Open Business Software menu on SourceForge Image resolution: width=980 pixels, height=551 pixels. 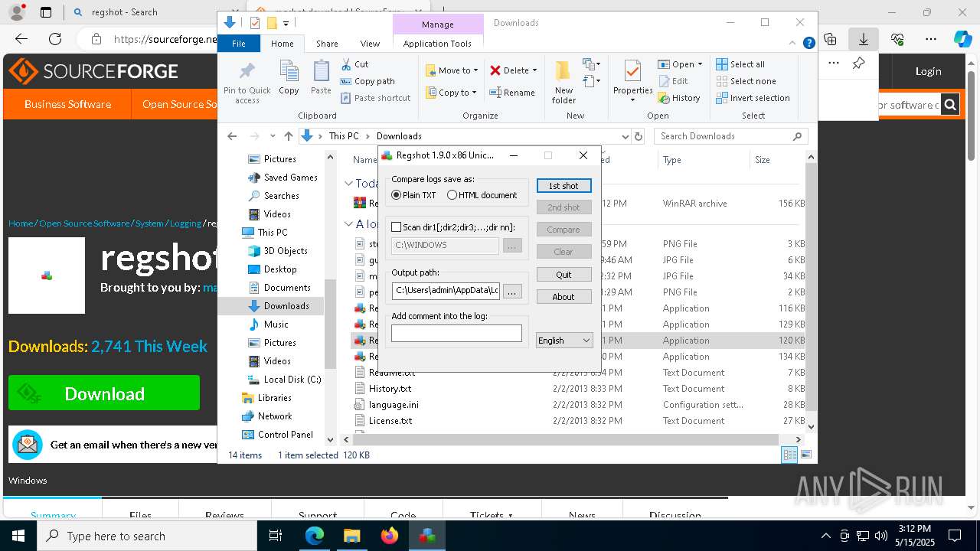[x=67, y=104]
